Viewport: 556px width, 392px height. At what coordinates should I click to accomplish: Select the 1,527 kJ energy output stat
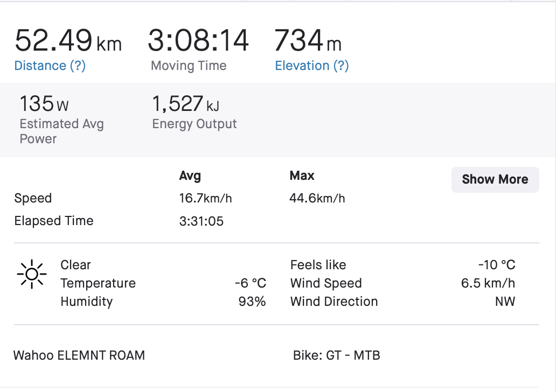point(185,104)
